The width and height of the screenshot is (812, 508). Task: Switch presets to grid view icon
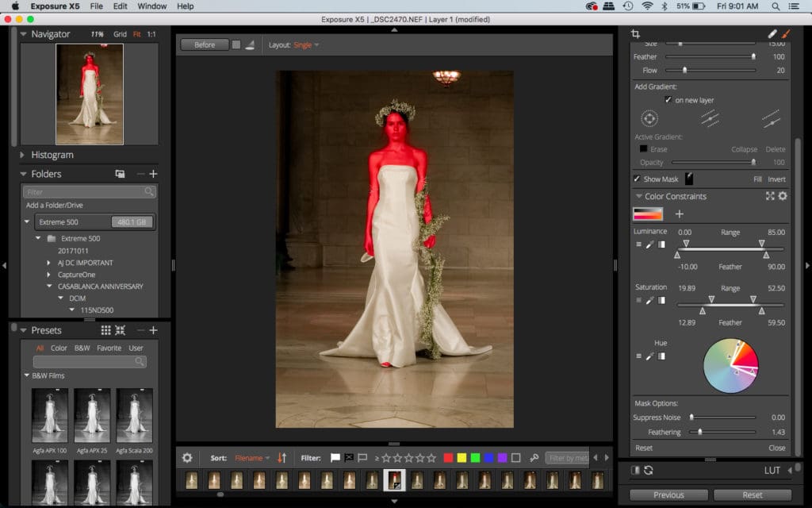[105, 330]
